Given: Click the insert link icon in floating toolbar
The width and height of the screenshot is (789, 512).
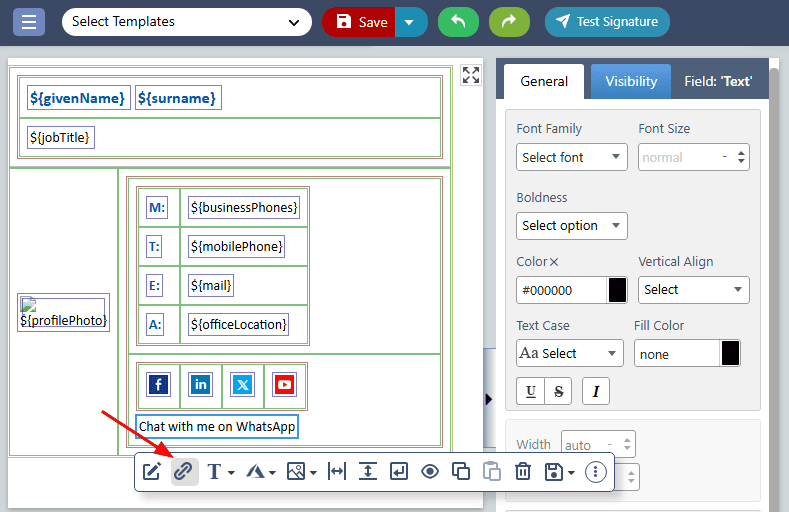Looking at the screenshot, I should [183, 471].
